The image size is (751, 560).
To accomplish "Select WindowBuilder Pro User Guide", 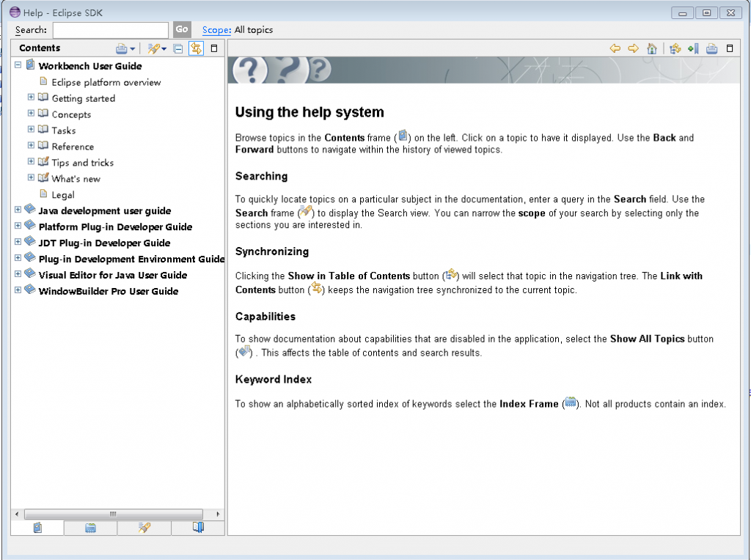I will [x=109, y=292].
